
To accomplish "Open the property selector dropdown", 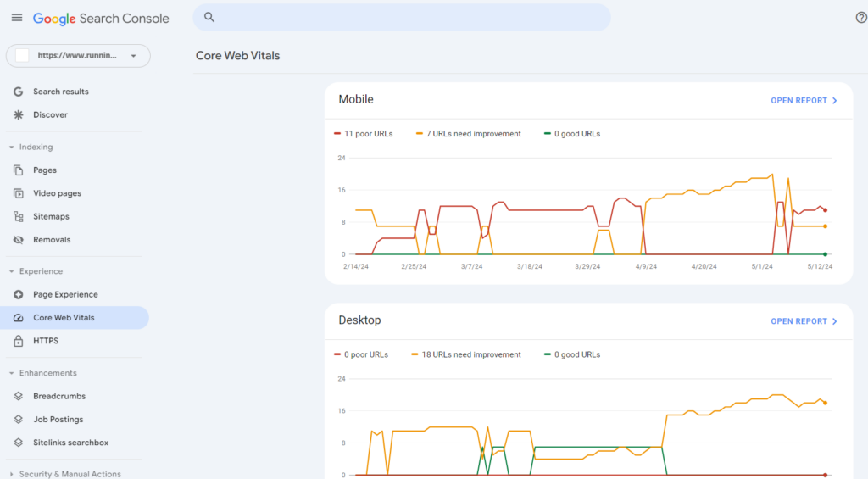I will tap(78, 56).
